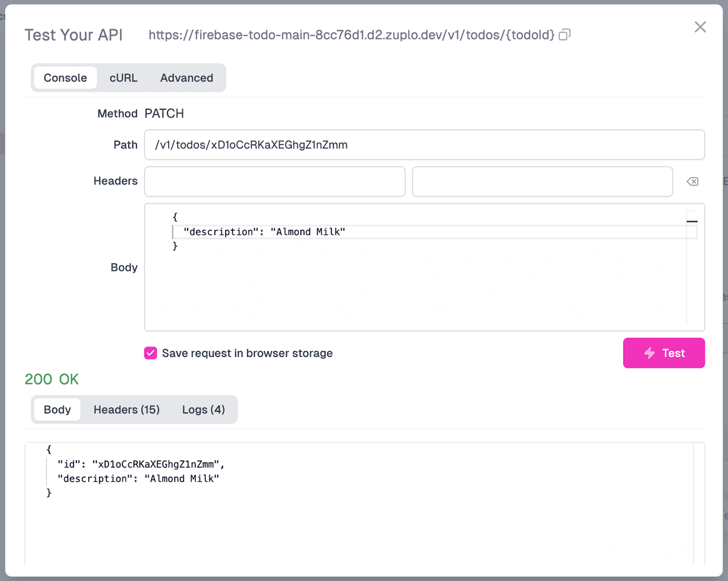This screenshot has width=728, height=581.
Task: Switch to the Console tab
Action: (65, 78)
